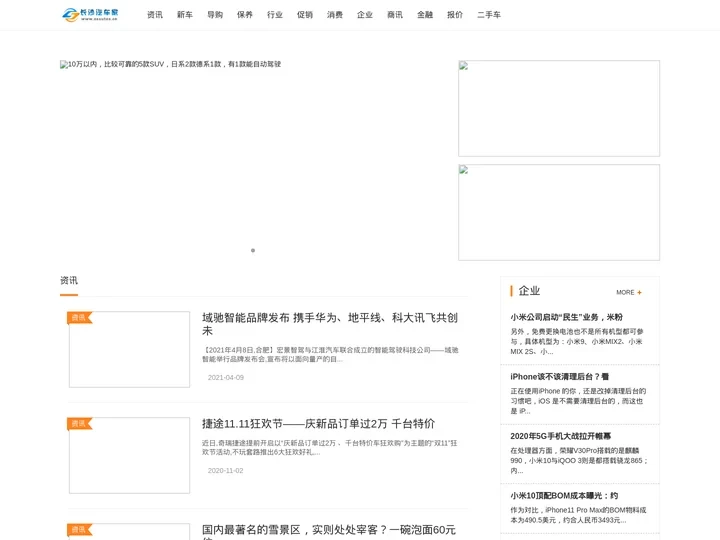
Task: Open 小米公司启动"民生"业务 article
Action: 566,317
